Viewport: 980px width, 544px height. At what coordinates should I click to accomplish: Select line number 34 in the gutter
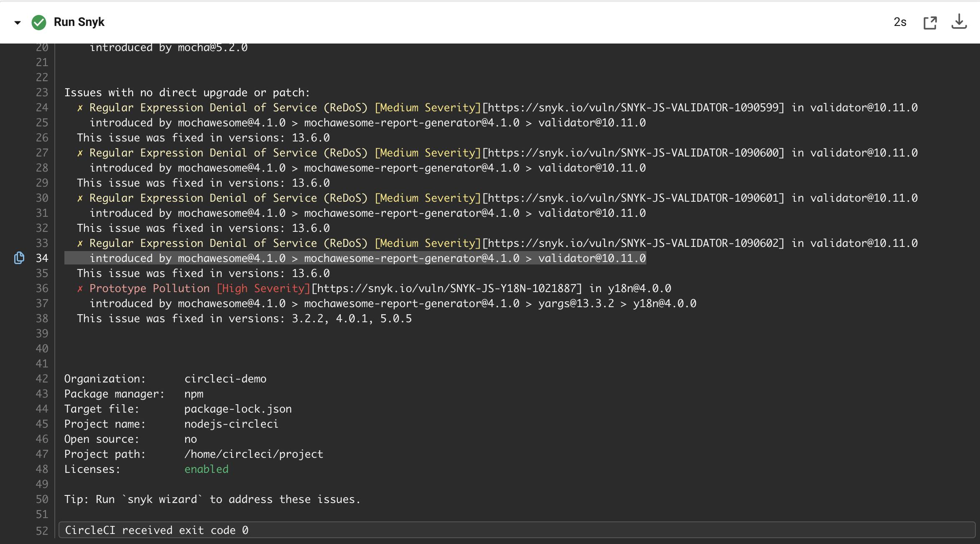coord(41,258)
